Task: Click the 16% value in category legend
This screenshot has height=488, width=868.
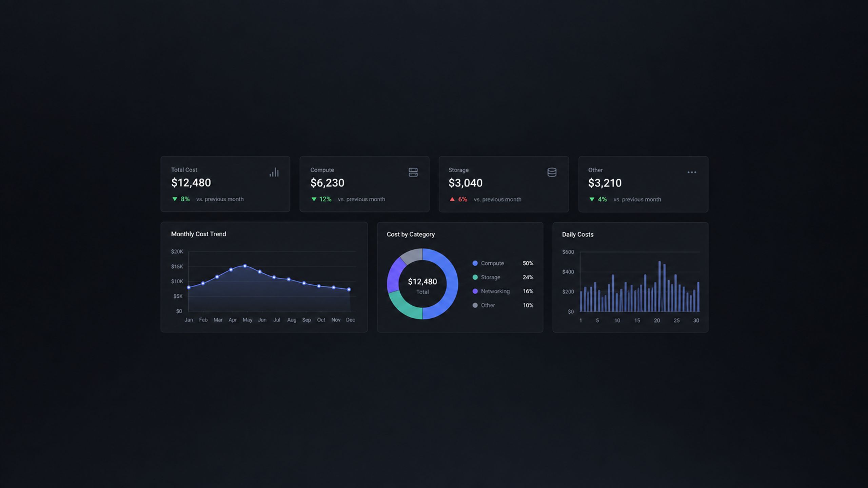Action: pos(528,291)
